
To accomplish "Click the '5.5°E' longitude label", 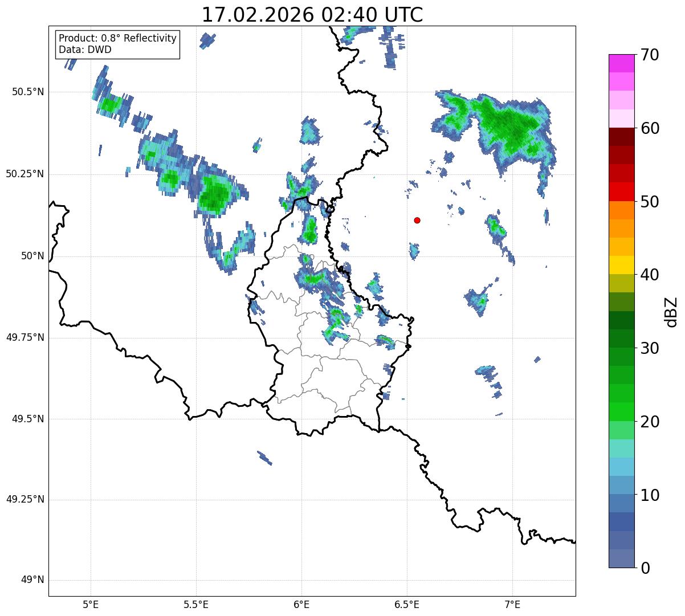I will pos(196,605).
